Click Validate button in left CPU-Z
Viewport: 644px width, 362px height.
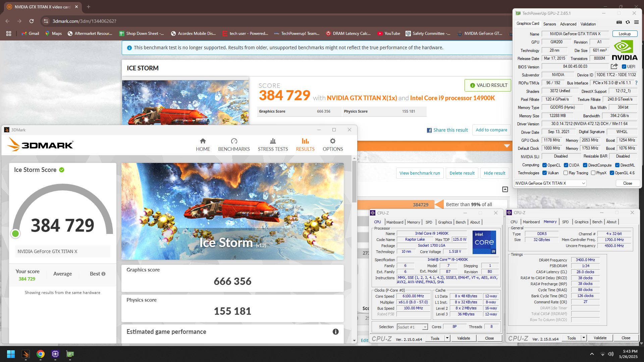(464, 338)
